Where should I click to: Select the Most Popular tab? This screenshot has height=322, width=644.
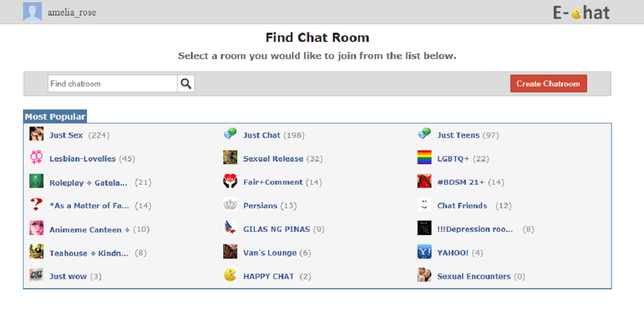point(55,116)
